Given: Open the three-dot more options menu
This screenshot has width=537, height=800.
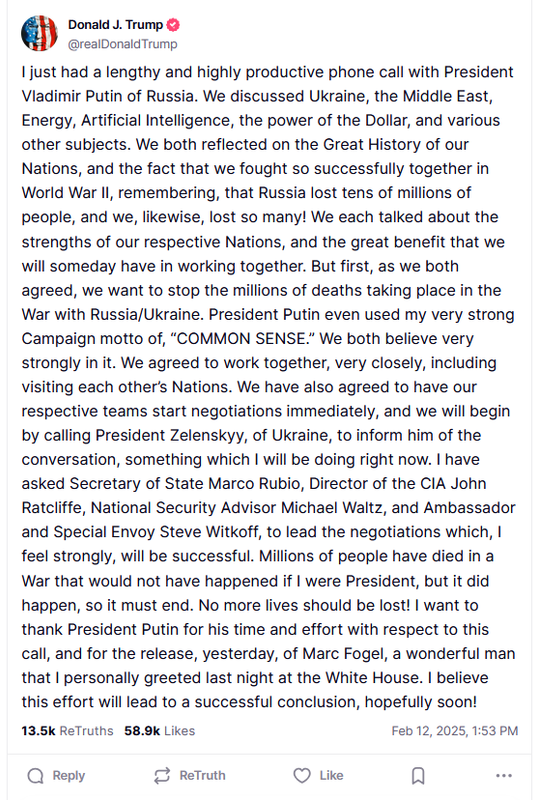Looking at the screenshot, I should [x=504, y=776].
